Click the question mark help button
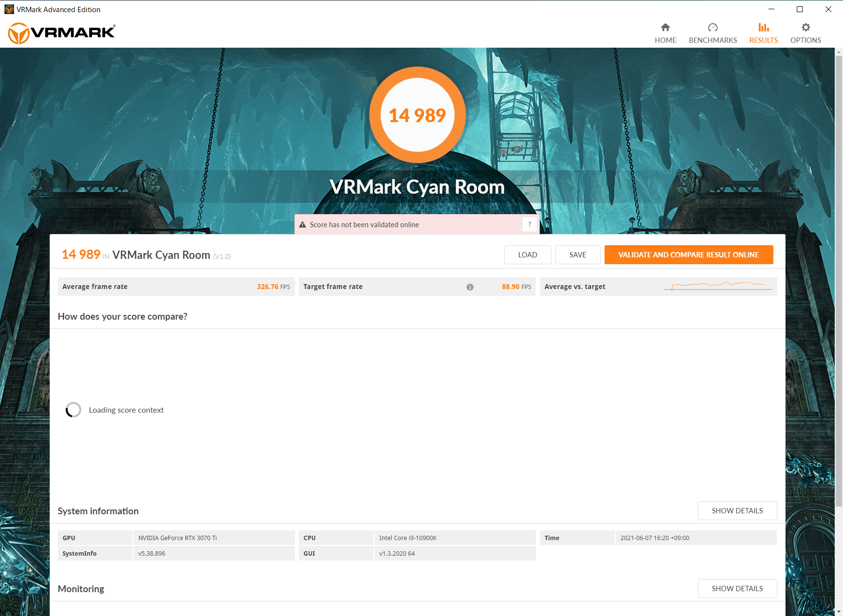 point(530,224)
